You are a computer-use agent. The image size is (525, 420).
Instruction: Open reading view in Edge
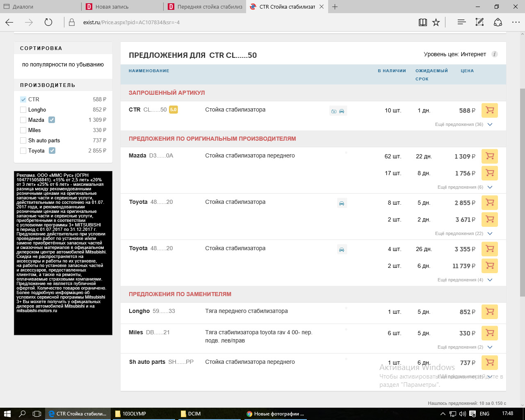pyautogui.click(x=423, y=23)
